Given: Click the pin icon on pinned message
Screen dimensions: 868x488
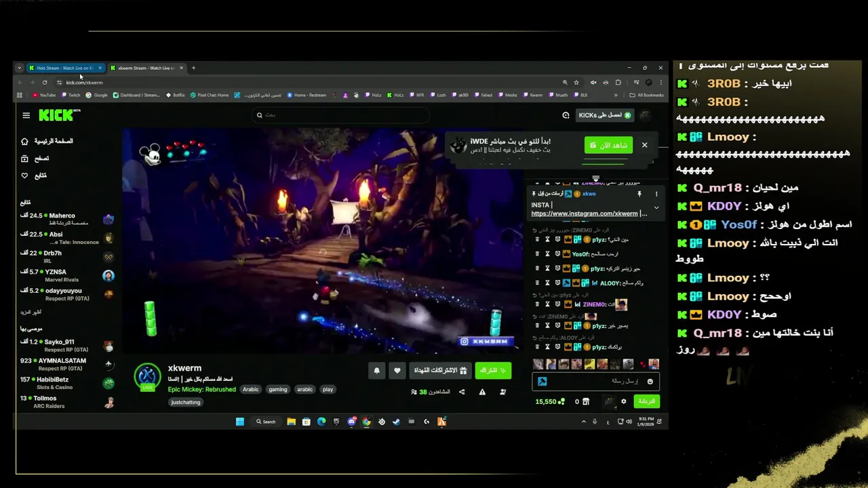Looking at the screenshot, I should pos(639,194).
